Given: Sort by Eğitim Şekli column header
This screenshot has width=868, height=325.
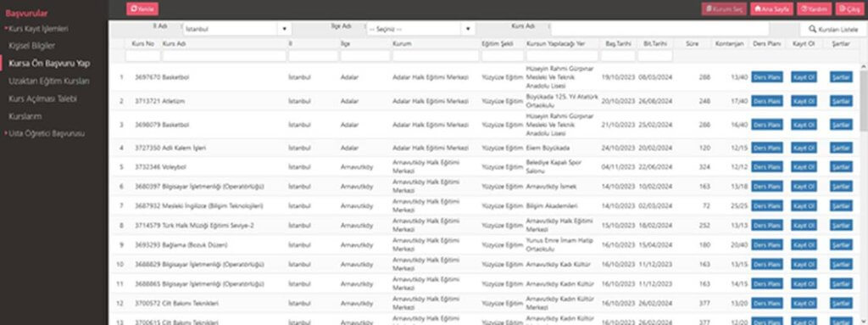Looking at the screenshot, I should point(498,43).
